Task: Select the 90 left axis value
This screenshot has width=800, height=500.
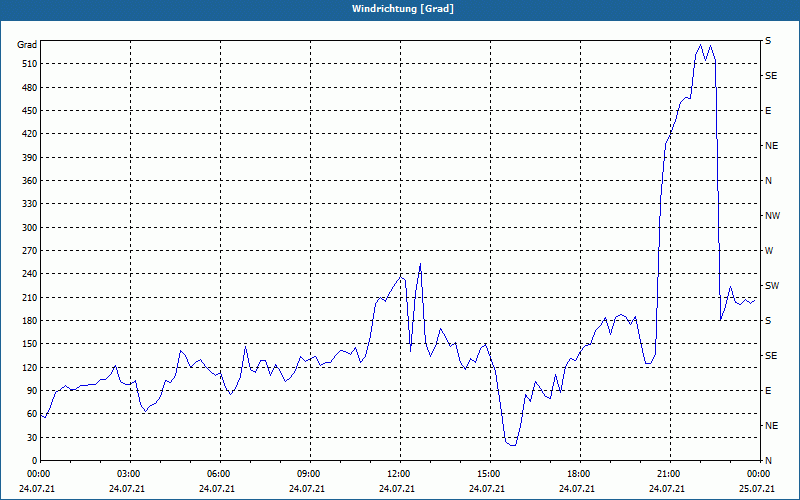Action: [31, 391]
